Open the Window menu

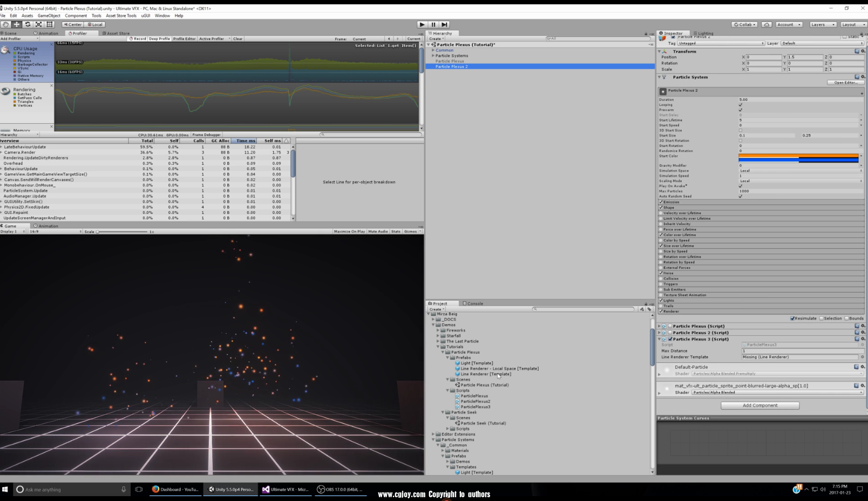tap(162, 16)
